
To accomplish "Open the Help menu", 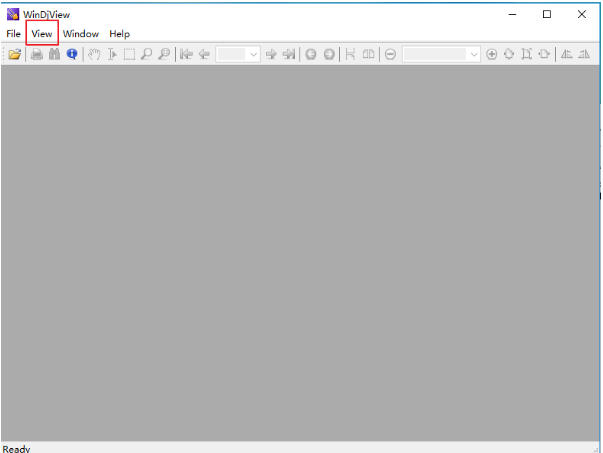I will click(120, 34).
